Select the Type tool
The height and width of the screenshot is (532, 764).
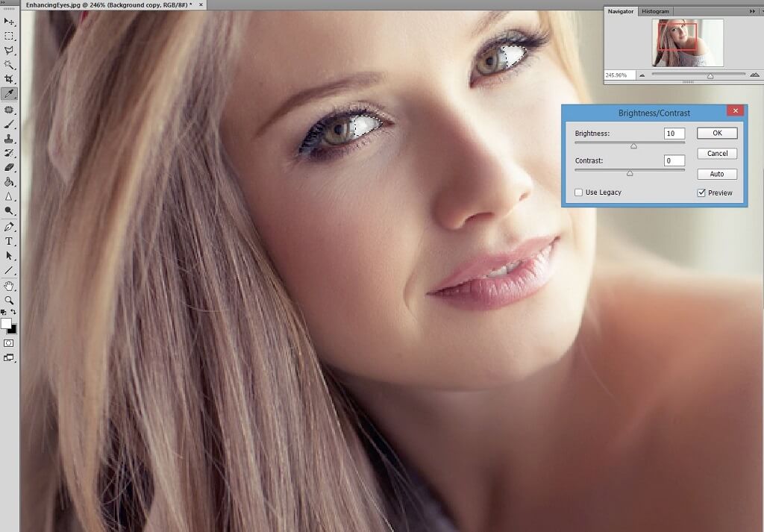[9, 241]
